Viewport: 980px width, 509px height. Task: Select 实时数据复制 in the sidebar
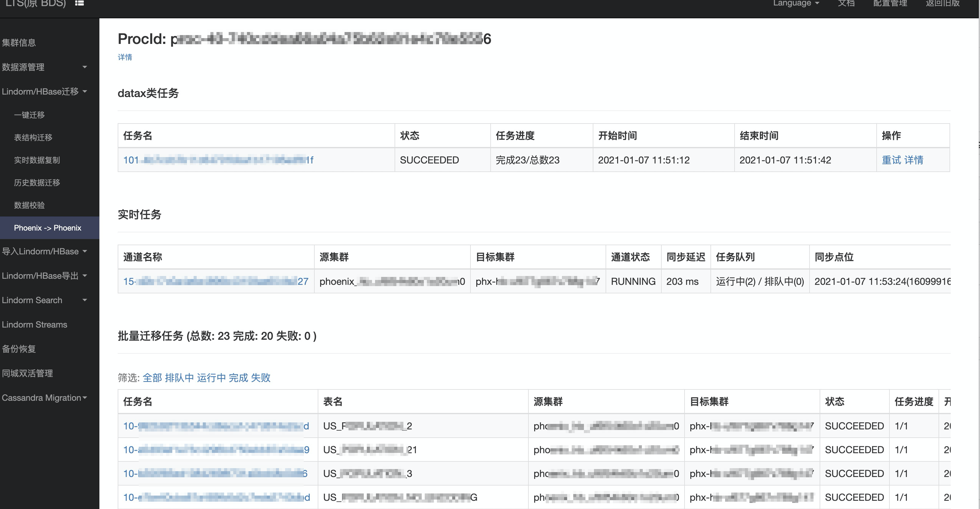[x=37, y=160]
